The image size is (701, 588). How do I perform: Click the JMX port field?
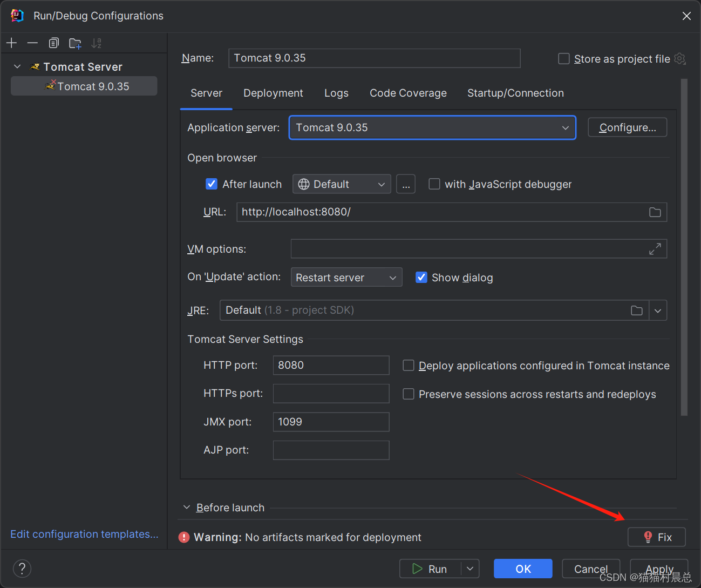tap(331, 422)
